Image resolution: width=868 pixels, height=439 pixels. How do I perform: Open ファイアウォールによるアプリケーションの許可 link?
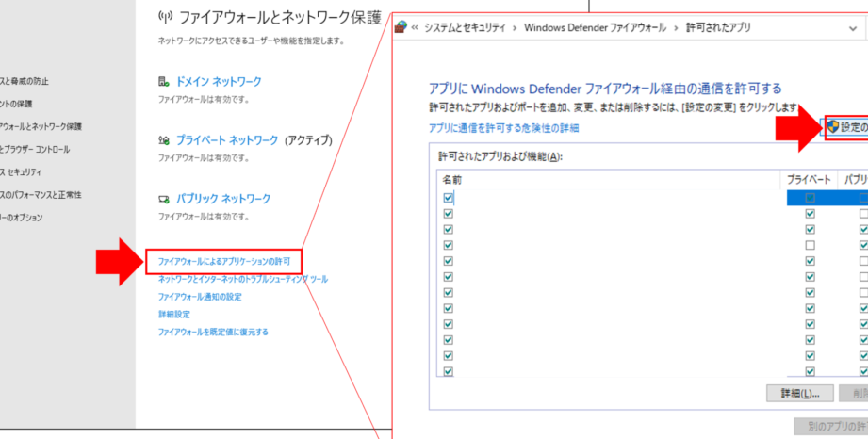(224, 260)
